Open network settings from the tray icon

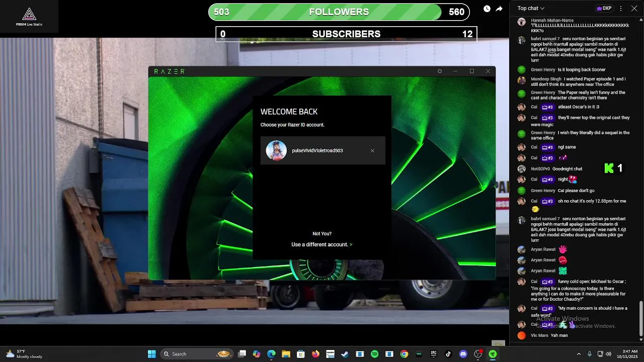point(600,354)
